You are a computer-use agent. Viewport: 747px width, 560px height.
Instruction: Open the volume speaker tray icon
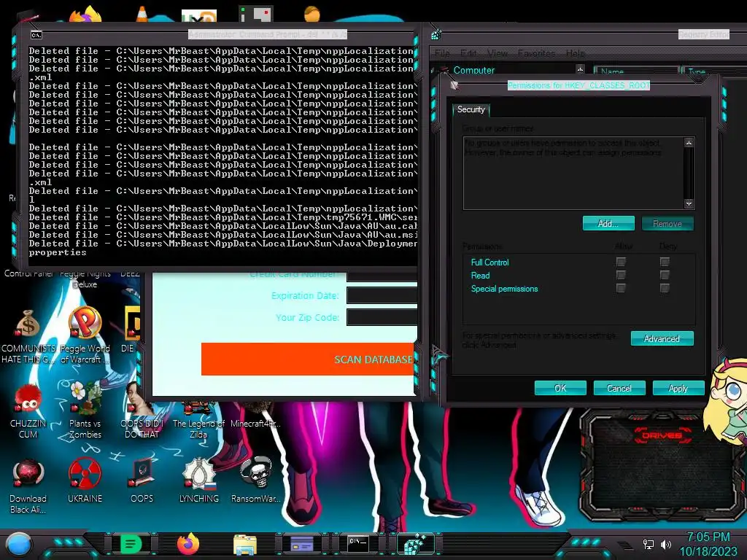point(666,544)
